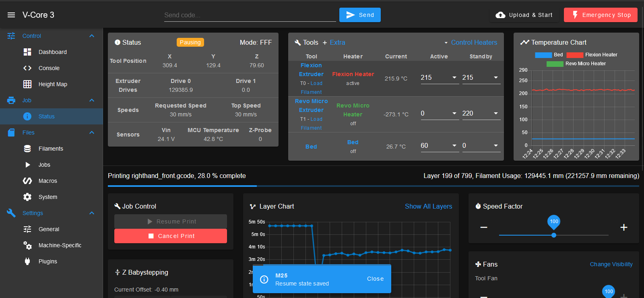This screenshot has width=644, height=298.
Task: Open the Filaments page
Action: (x=52, y=149)
